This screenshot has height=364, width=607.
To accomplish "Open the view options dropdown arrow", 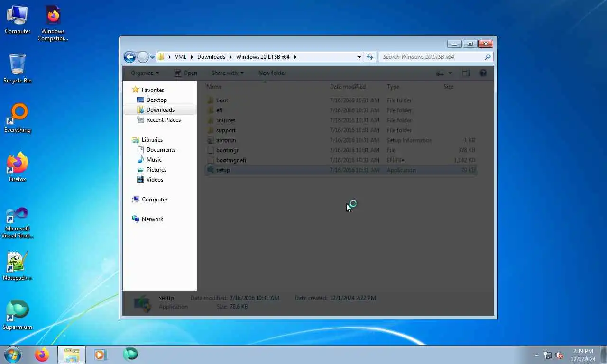I will (x=450, y=73).
